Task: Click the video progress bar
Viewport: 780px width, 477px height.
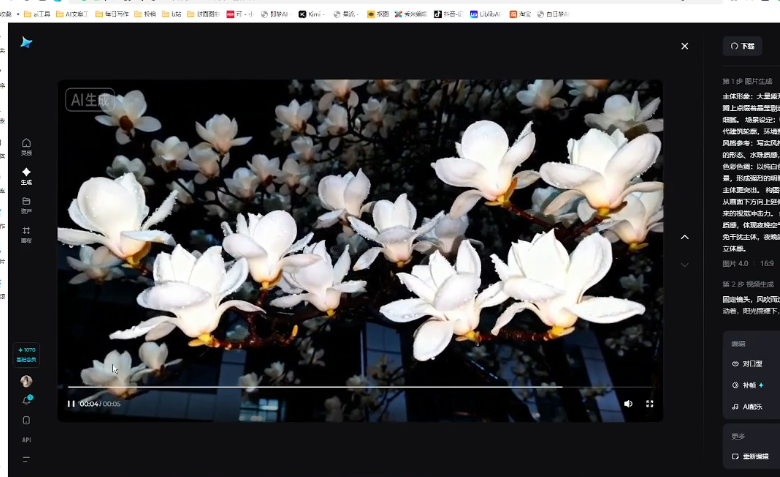Action: coord(360,386)
